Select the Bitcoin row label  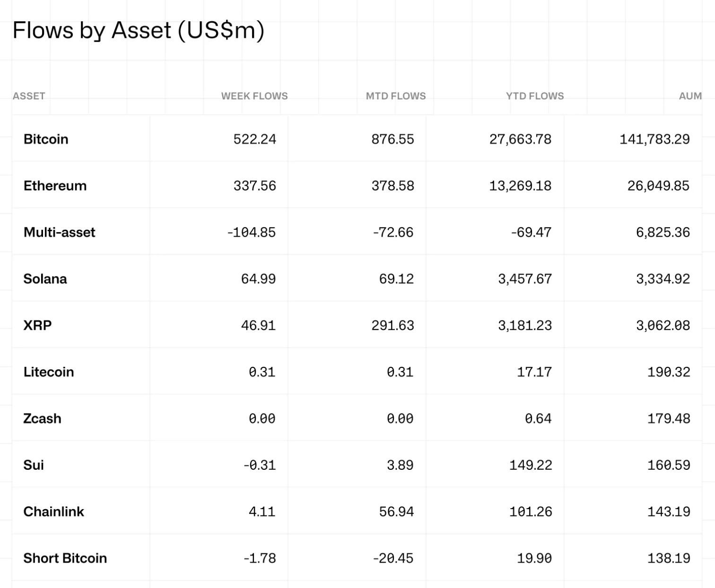(x=46, y=139)
